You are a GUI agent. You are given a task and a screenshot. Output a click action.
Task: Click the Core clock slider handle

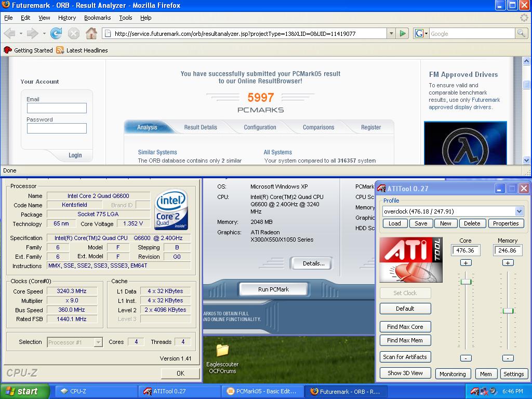coord(465,282)
